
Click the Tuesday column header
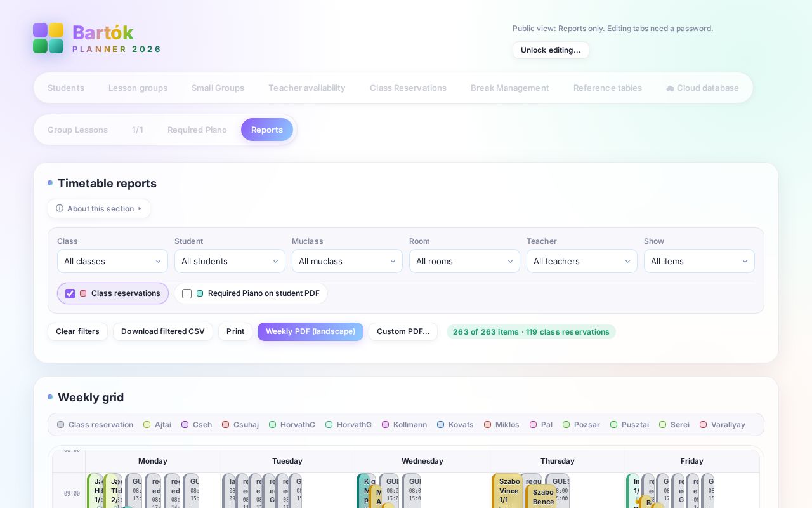click(287, 461)
